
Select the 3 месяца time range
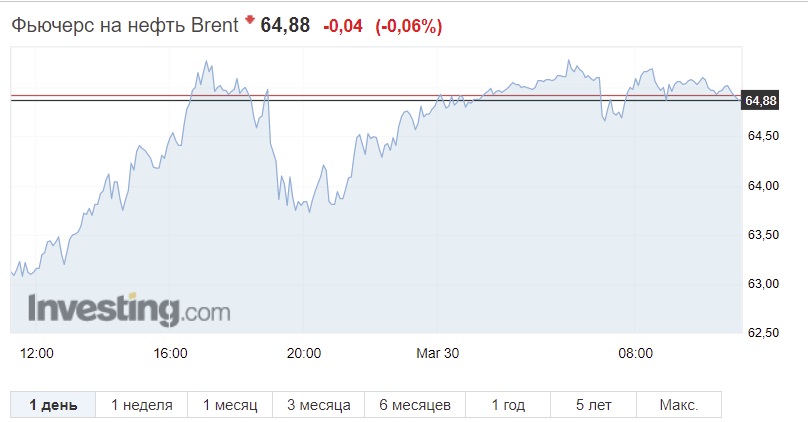click(x=318, y=405)
